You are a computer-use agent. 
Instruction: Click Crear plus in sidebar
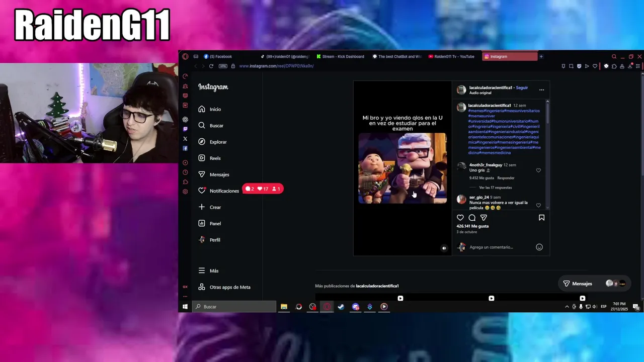[210, 207]
